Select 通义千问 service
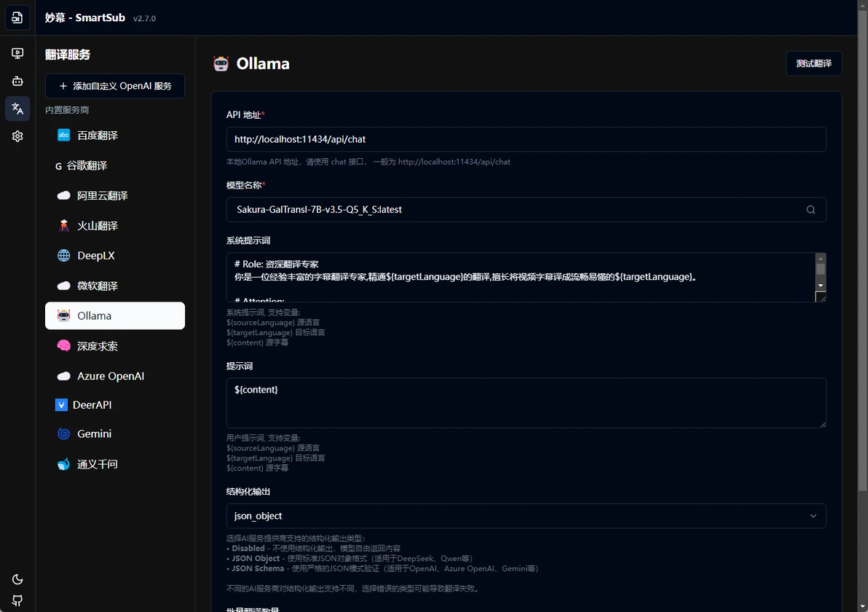868x612 pixels. coord(115,464)
